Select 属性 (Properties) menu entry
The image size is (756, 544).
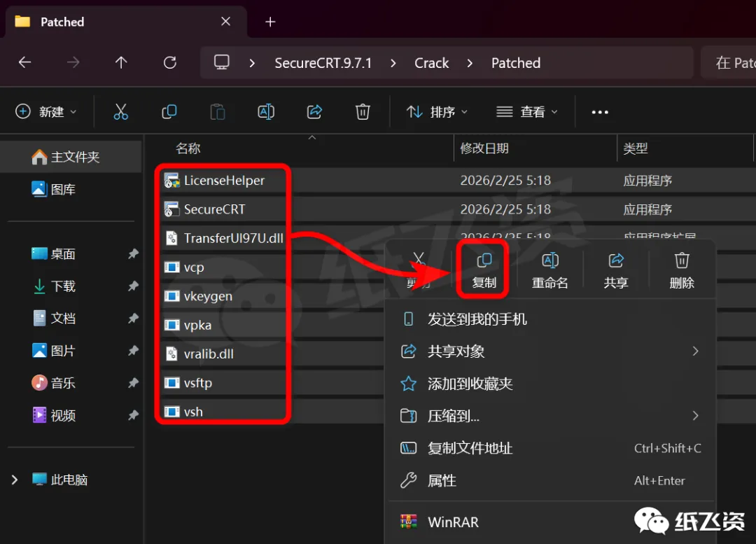550,480
